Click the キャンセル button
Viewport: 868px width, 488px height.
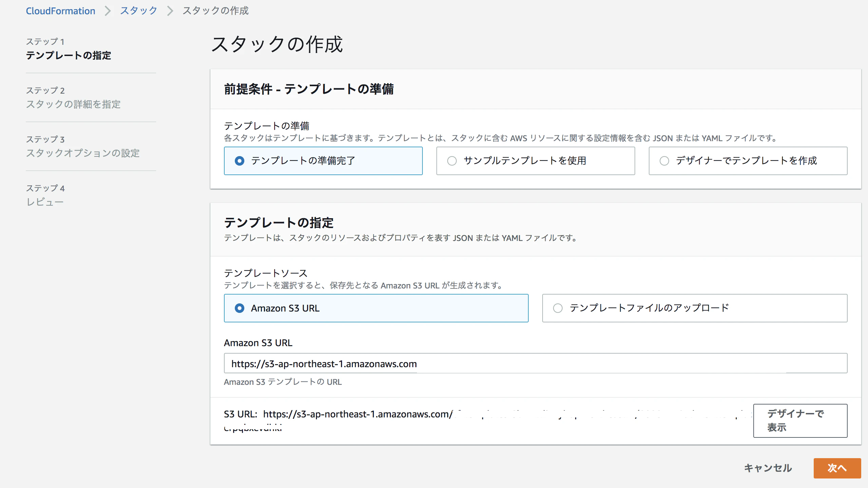pos(768,468)
